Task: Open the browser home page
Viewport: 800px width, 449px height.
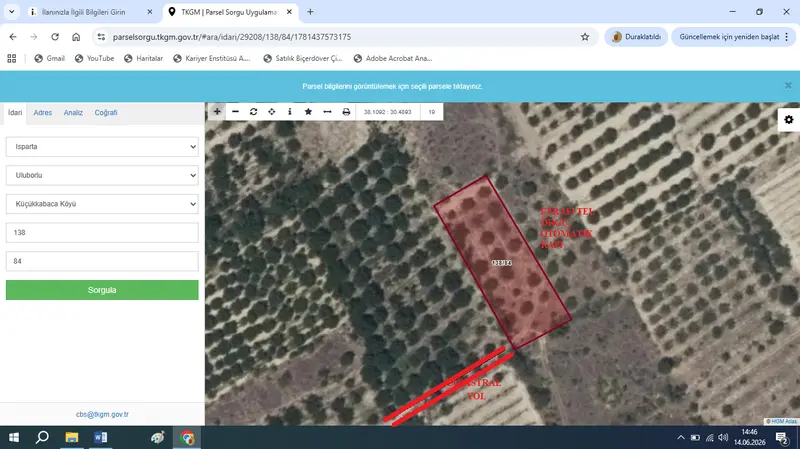Action: pyautogui.click(x=76, y=37)
